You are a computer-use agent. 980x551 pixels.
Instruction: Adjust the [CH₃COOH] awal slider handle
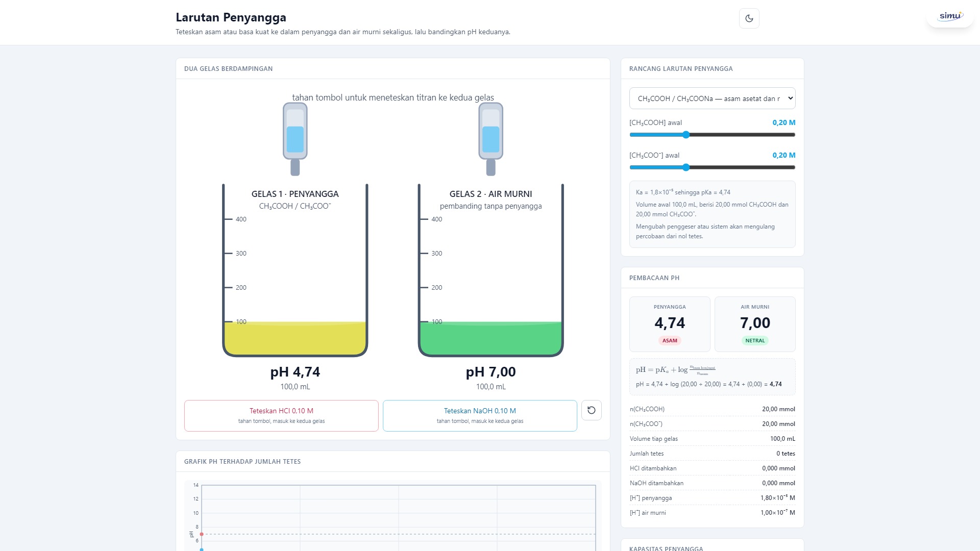(686, 135)
